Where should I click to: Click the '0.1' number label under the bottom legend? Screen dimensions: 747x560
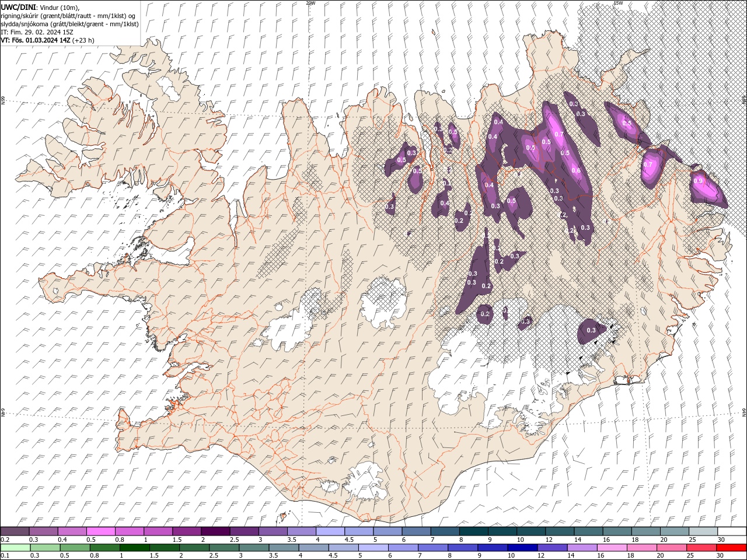5,556
